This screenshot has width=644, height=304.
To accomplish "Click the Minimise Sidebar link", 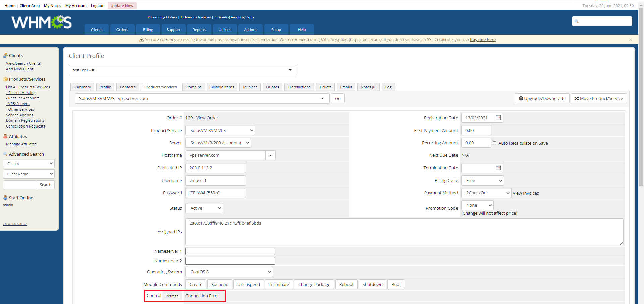I will pyautogui.click(x=15, y=224).
